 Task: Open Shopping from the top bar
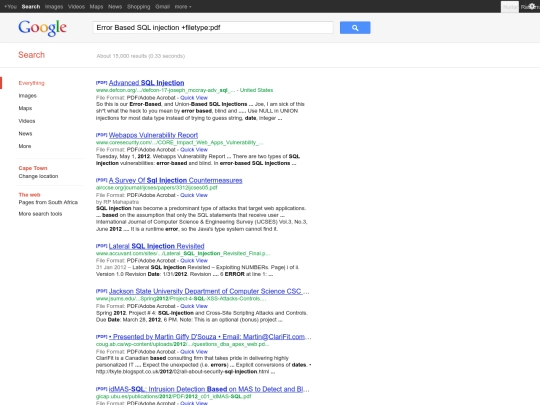[x=138, y=7]
